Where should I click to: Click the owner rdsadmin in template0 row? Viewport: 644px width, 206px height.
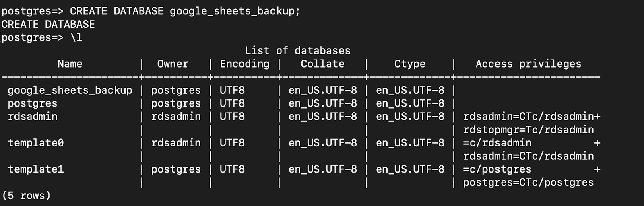coord(176,143)
